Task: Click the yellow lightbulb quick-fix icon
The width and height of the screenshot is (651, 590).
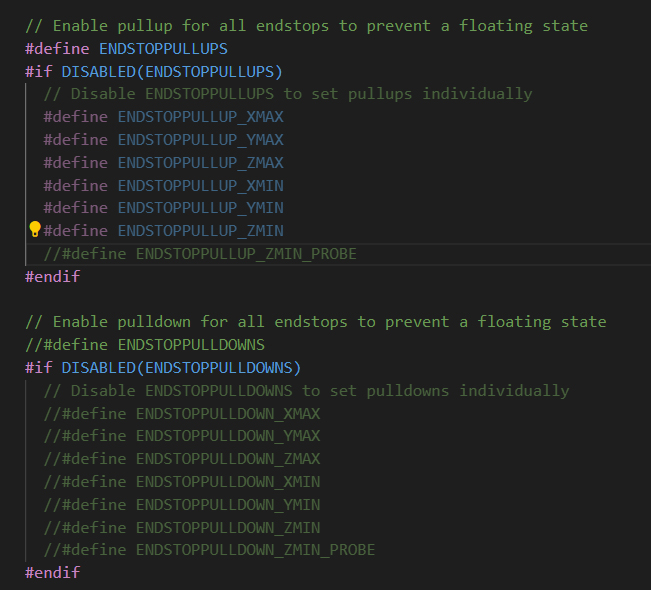Action: [x=35, y=229]
